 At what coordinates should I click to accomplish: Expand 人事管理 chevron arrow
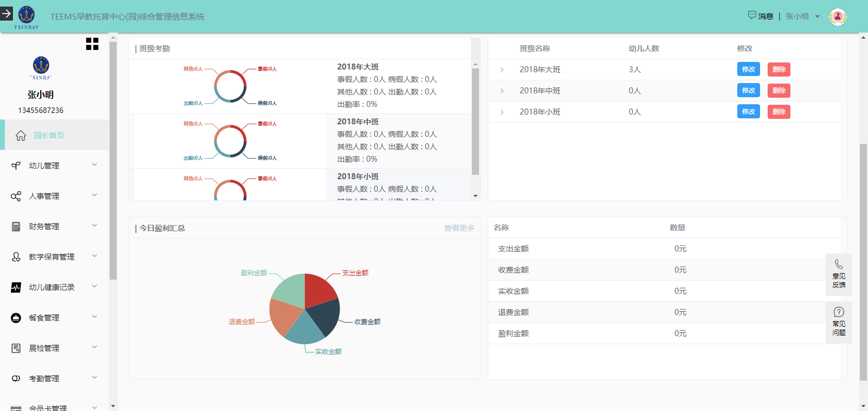point(94,195)
